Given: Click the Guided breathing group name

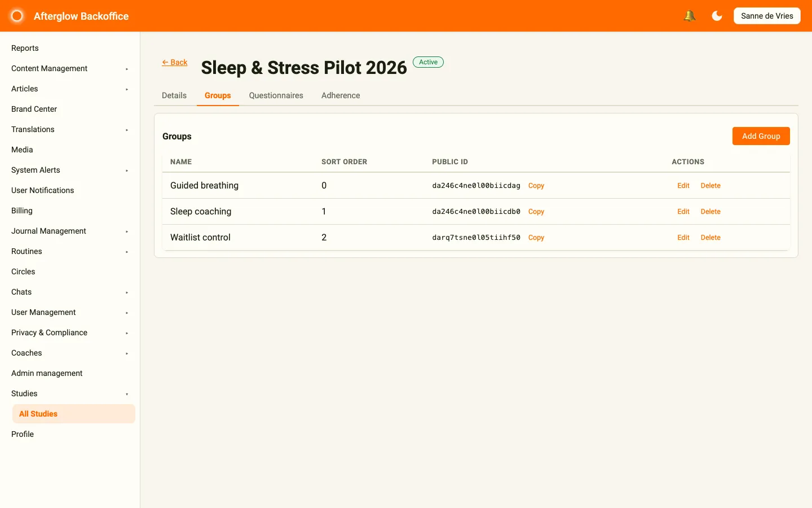Looking at the screenshot, I should click(204, 186).
